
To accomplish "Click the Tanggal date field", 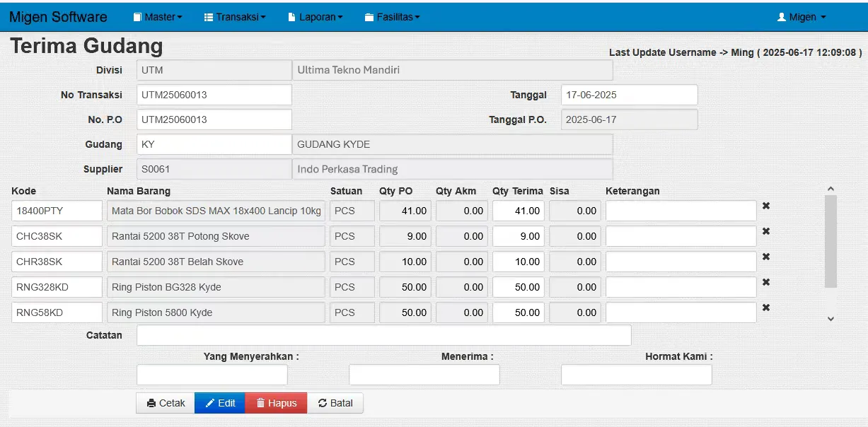I will click(630, 95).
